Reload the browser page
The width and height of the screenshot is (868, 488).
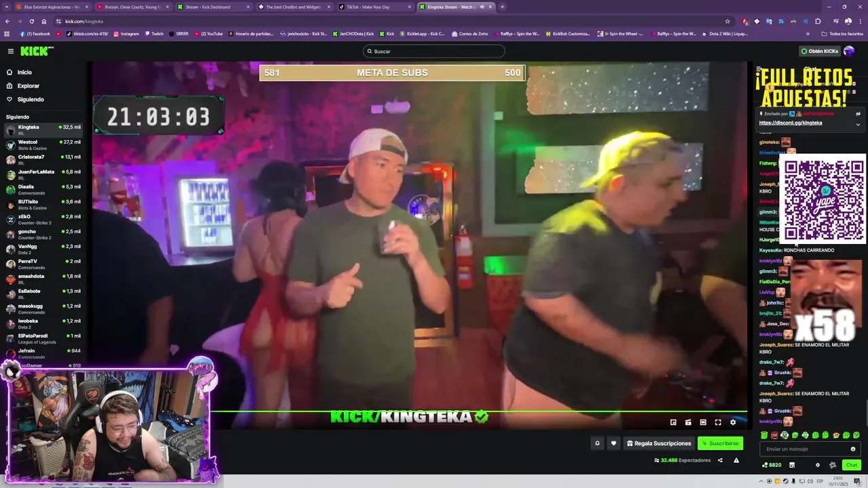(x=31, y=21)
